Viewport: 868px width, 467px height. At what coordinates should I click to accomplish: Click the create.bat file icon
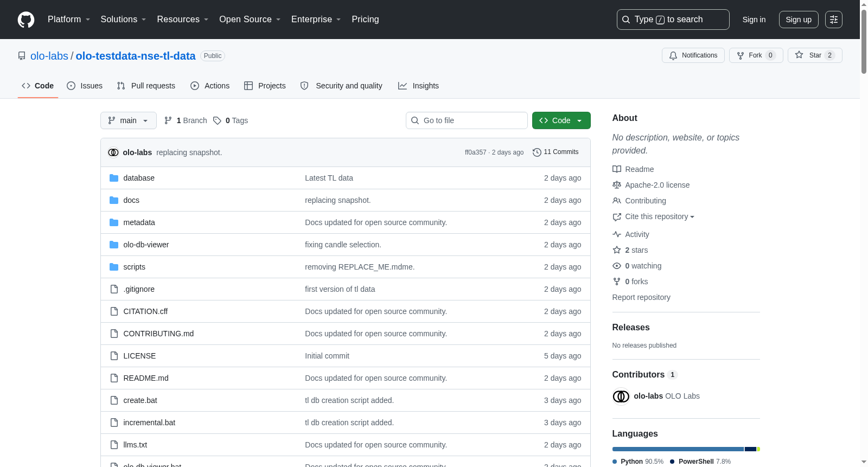tap(114, 400)
